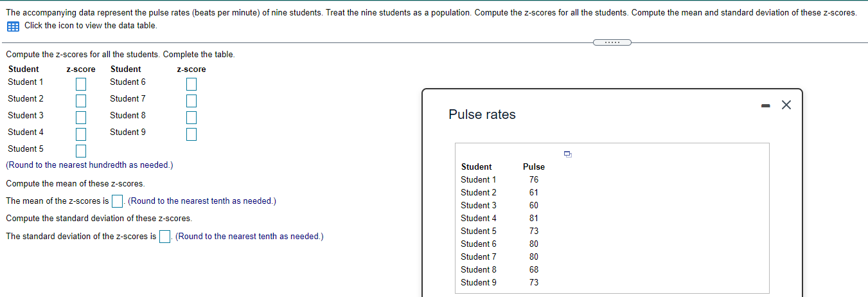Image resolution: width=868 pixels, height=297 pixels.
Task: Click Student 4's pulse value 81
Action: pos(534,219)
